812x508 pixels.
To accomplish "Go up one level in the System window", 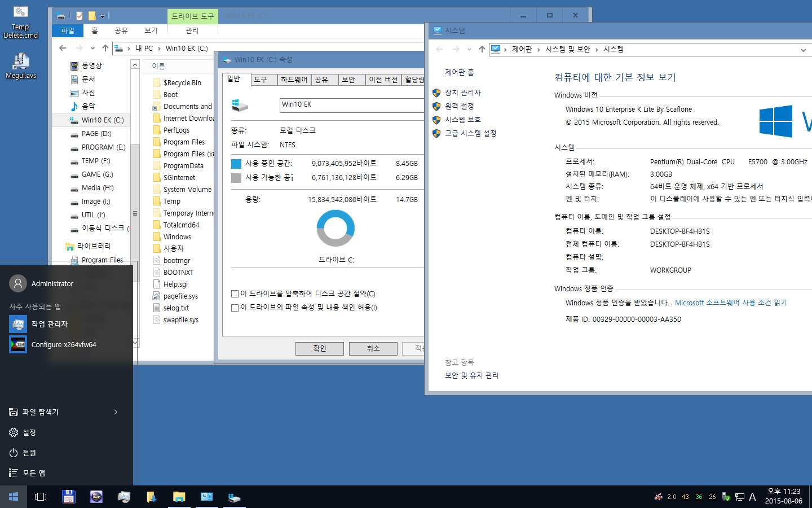I will click(482, 49).
